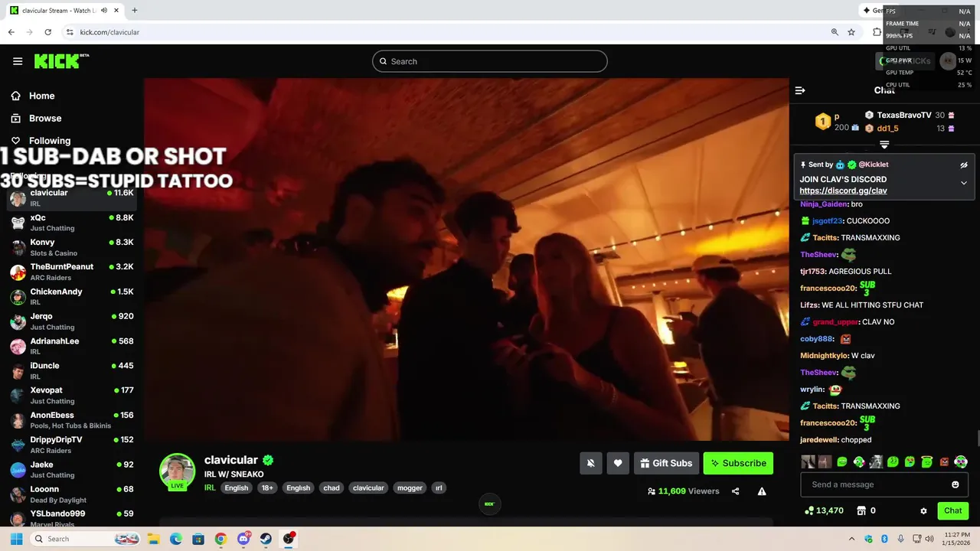Open Browse in the sidebar
Image resolution: width=980 pixels, height=551 pixels.
pos(36,119)
